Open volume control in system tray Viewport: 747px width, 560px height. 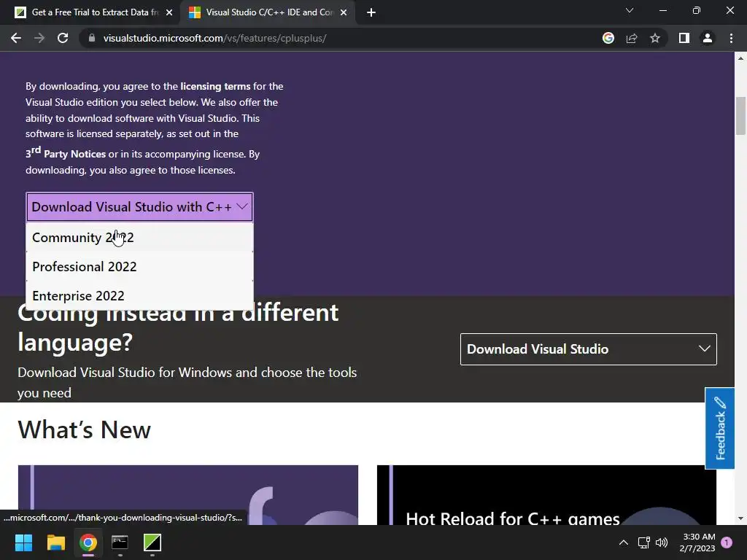tap(661, 542)
